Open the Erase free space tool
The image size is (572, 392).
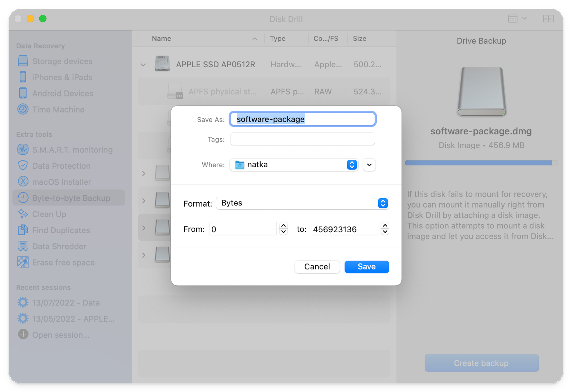(x=63, y=262)
